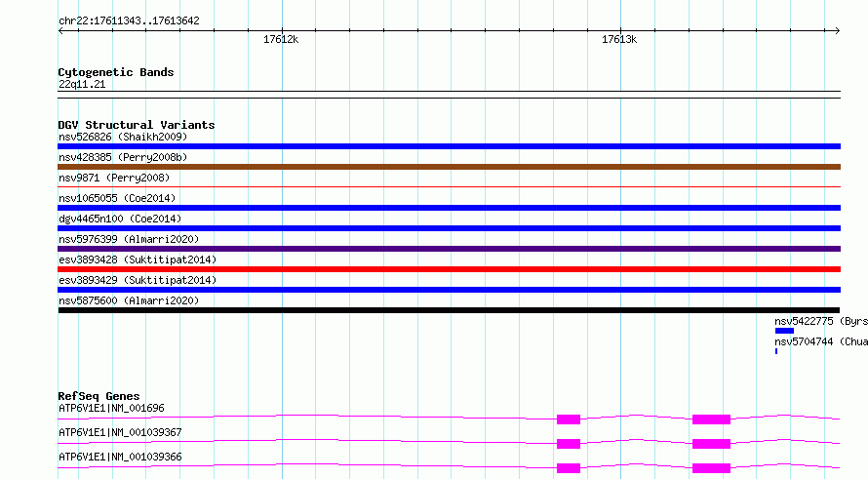This screenshot has height=479, width=868.
Task: Click the blue bar for dgv4465n100
Action: click(449, 228)
